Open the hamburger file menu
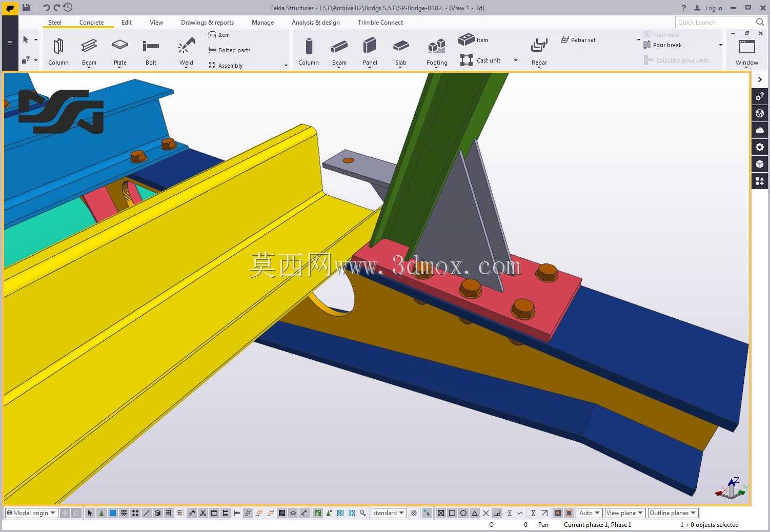Viewport: 770px width, 532px height. 10,43
